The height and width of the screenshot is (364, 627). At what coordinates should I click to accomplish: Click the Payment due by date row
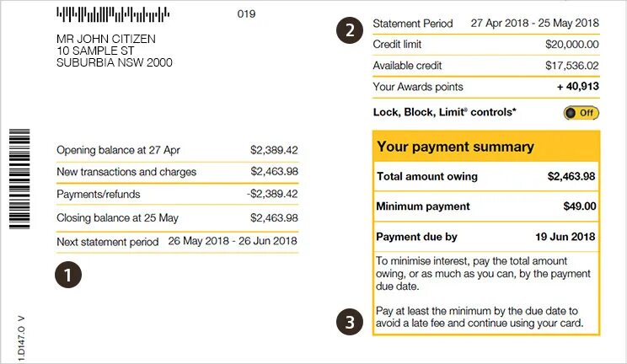click(x=485, y=237)
